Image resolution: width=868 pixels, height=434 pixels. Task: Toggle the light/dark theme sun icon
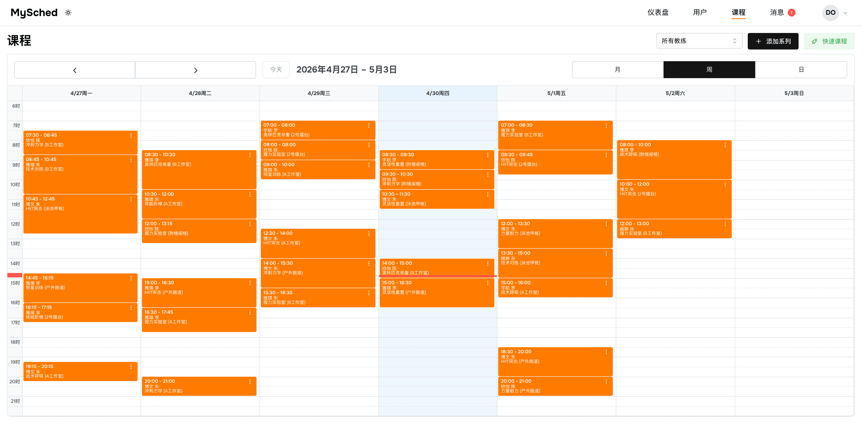(68, 13)
